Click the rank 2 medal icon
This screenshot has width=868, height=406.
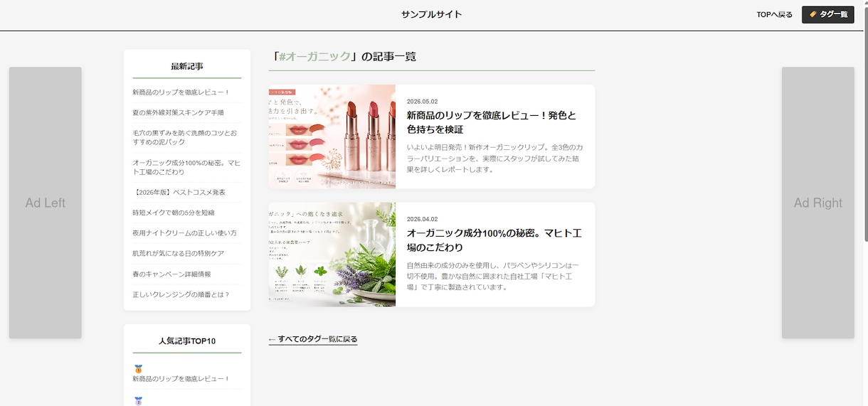pos(138,401)
